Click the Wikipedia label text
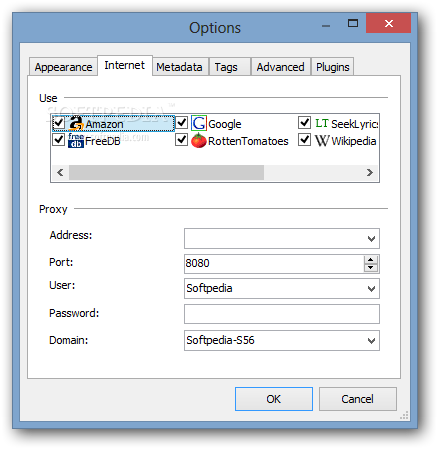This screenshot has height=449, width=438. [x=354, y=141]
